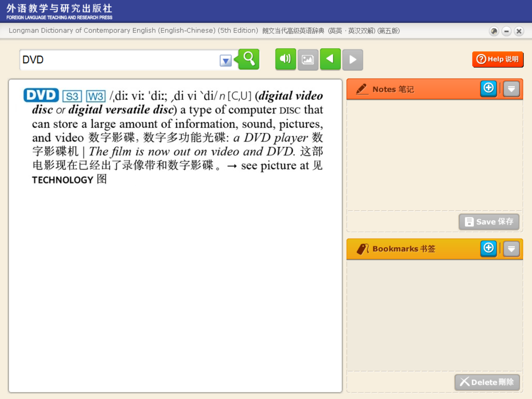Click inside the Bookmarks list area
532x399 pixels.
point(435,315)
